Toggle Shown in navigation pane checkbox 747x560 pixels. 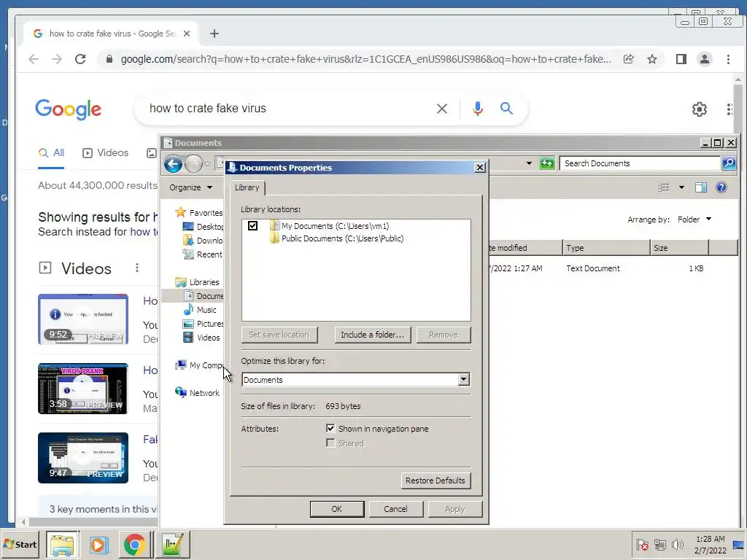point(330,428)
